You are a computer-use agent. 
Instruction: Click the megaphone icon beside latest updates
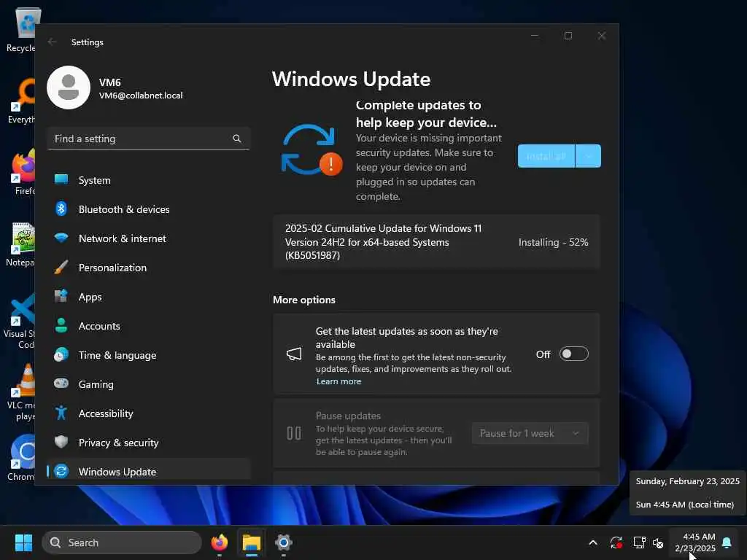coord(294,354)
